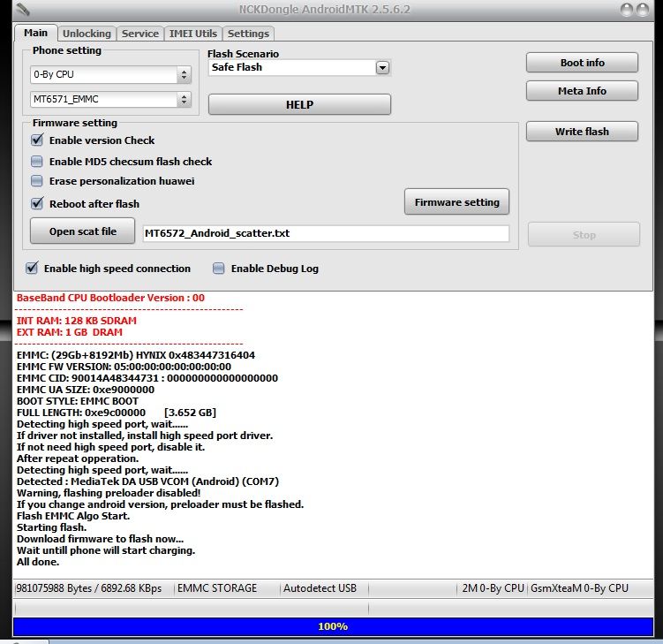
Task: Click the Meta Info button
Action: tap(582, 91)
